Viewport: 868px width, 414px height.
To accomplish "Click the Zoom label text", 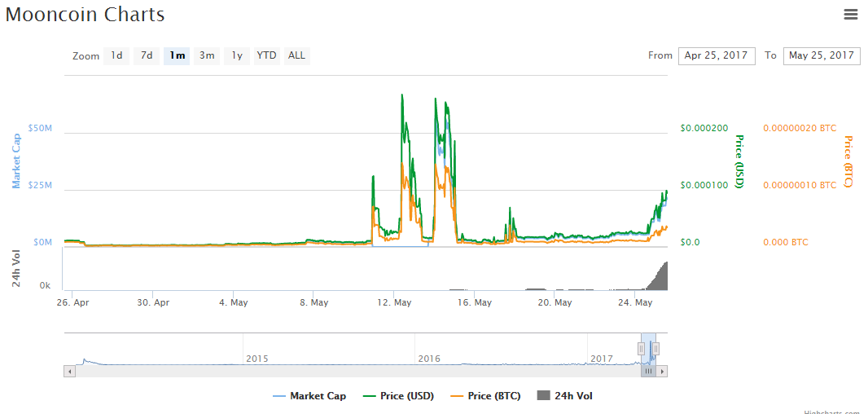I will coord(85,56).
